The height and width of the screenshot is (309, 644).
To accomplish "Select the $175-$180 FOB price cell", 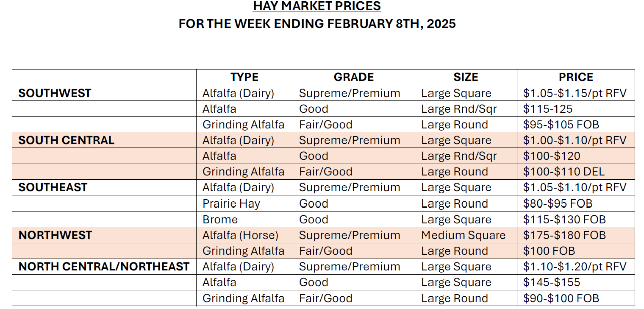I will [x=564, y=235].
